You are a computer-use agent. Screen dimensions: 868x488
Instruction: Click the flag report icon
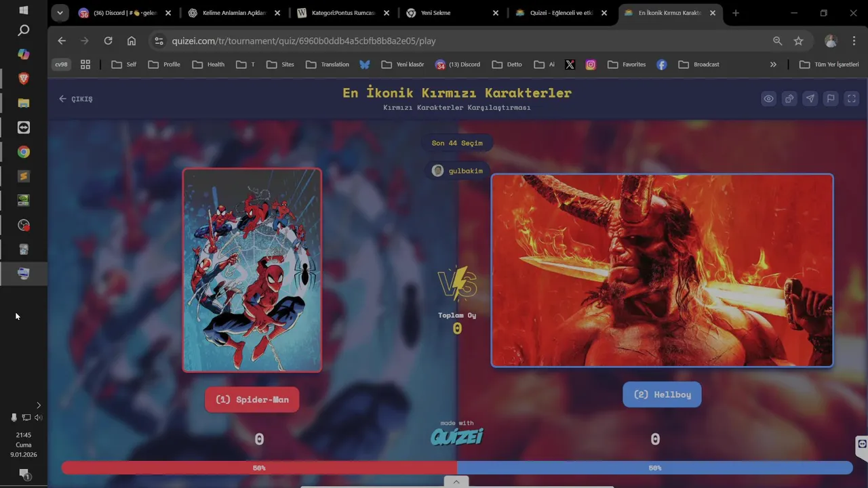coord(831,98)
